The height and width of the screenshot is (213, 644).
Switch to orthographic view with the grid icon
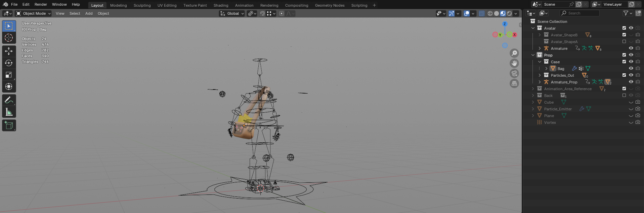point(514,83)
